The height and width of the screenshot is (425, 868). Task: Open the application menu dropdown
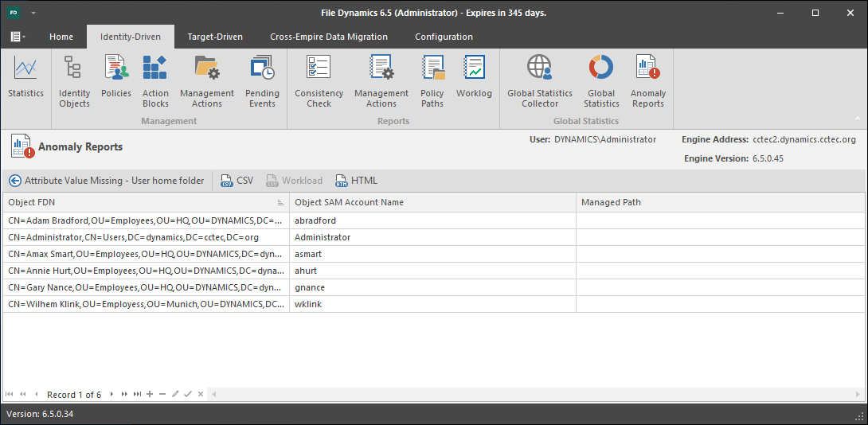(x=18, y=37)
